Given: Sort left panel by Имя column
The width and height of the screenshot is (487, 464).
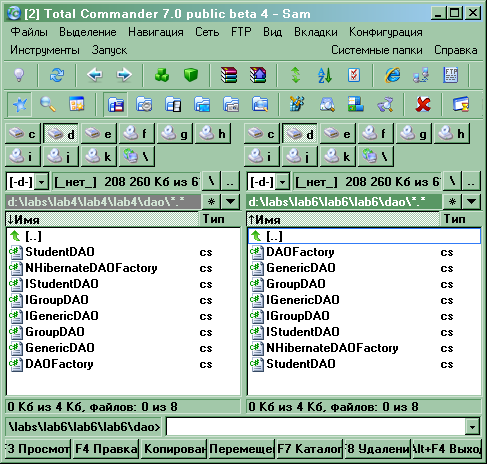Looking at the screenshot, I should tap(102, 219).
